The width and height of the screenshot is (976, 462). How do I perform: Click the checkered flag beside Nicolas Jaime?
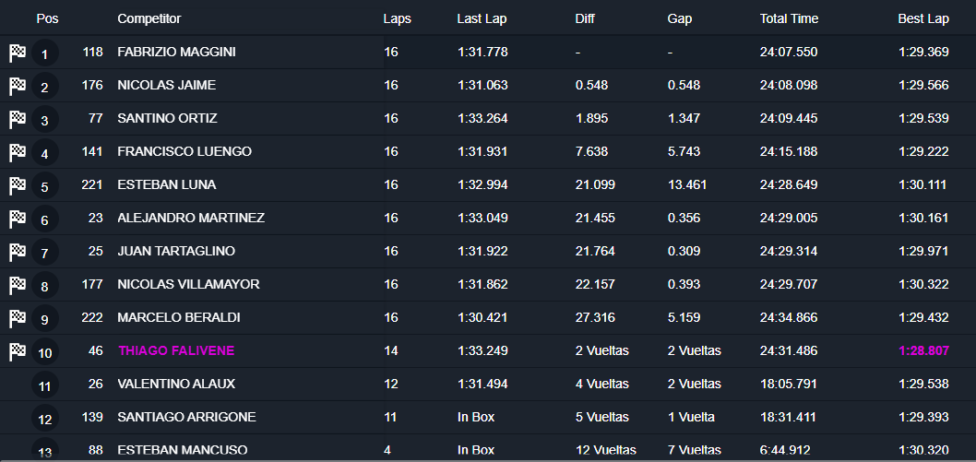pyautogui.click(x=17, y=86)
